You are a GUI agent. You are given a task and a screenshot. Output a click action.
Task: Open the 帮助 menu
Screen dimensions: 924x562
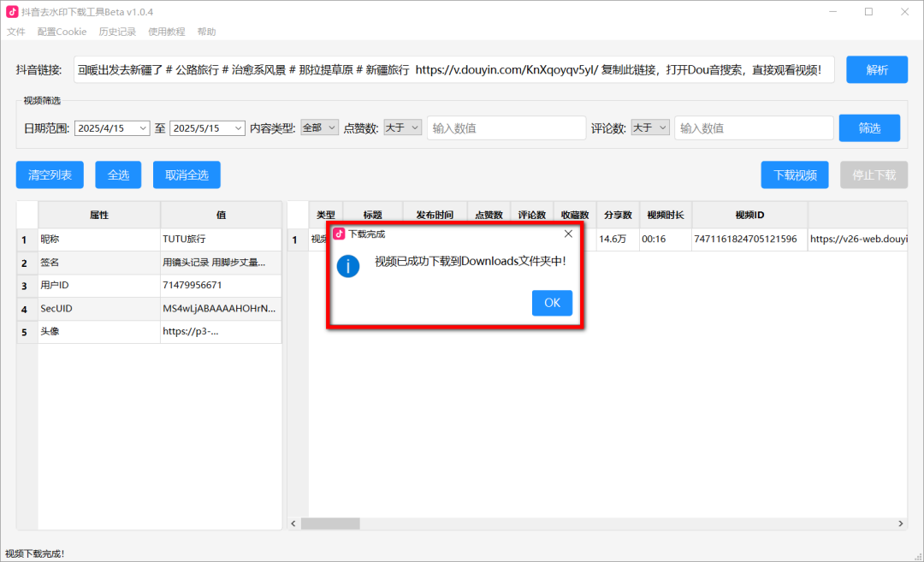click(x=206, y=32)
